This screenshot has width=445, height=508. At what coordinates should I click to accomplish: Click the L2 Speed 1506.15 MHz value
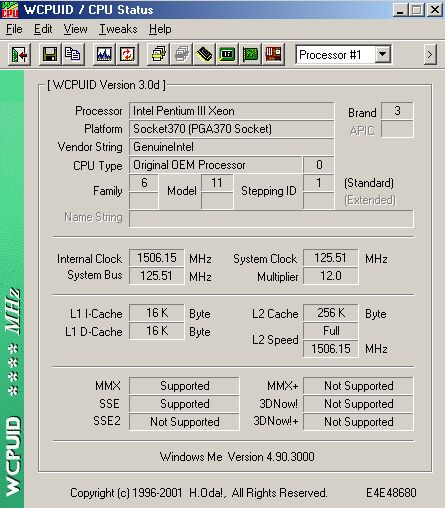pos(331,349)
